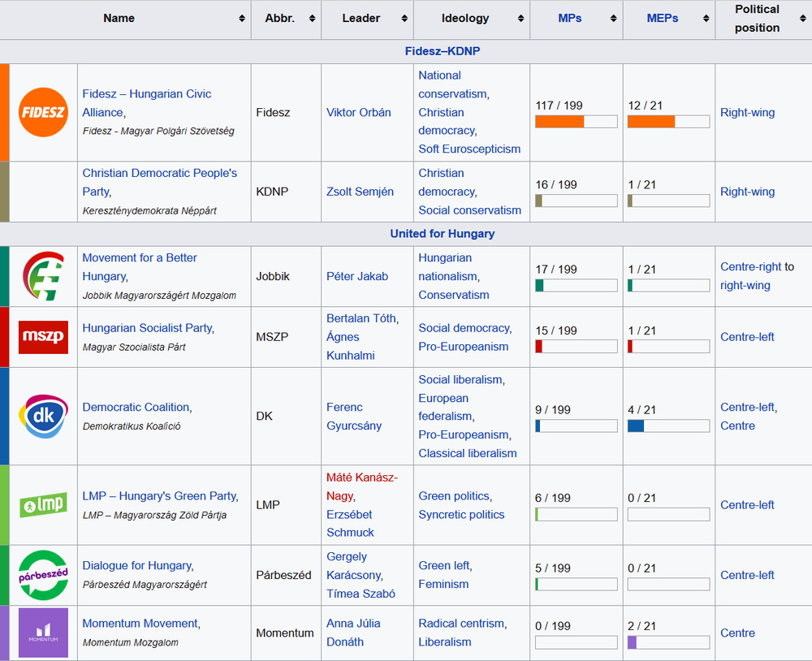The height and width of the screenshot is (661, 812).
Task: Open the Fidesz–KDNP group heading link
Action: coord(442,52)
